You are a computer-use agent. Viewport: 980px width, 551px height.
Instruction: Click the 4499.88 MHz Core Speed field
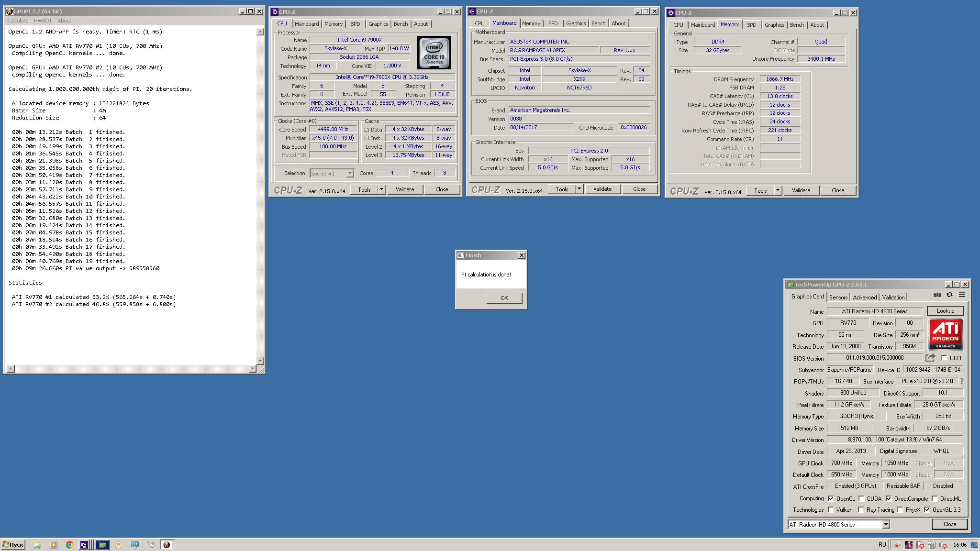[333, 129]
